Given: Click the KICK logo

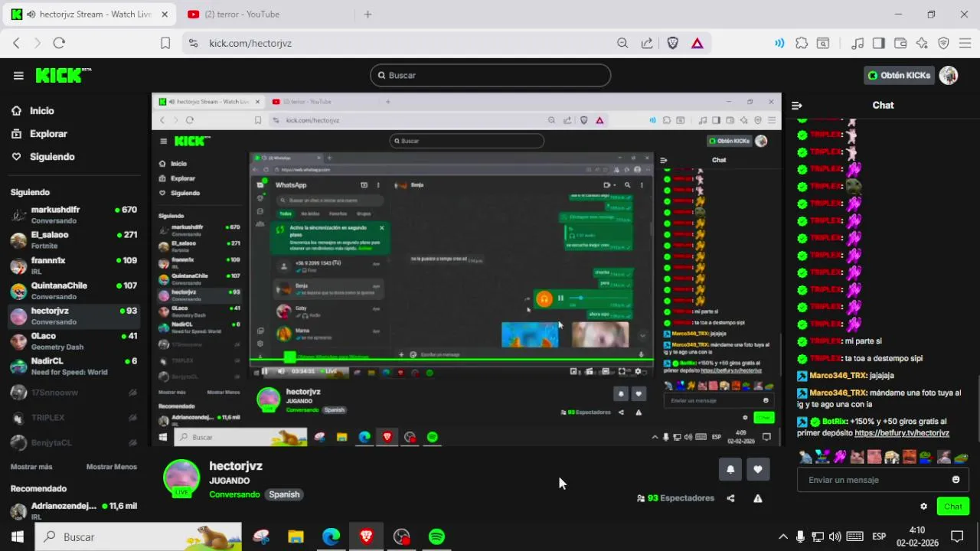Looking at the screenshot, I should [63, 75].
